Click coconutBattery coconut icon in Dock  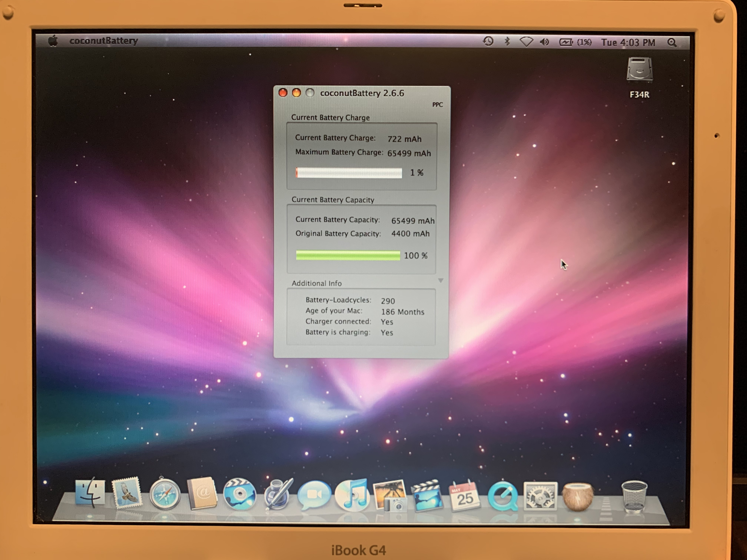(x=577, y=497)
